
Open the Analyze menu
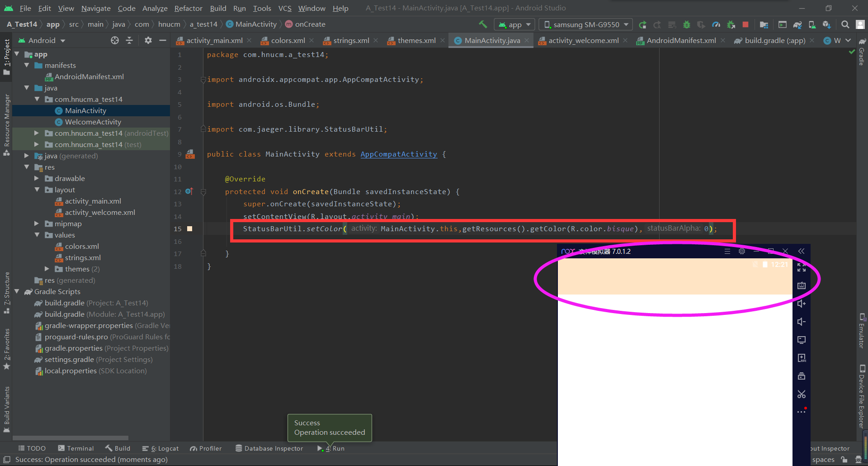(x=155, y=8)
